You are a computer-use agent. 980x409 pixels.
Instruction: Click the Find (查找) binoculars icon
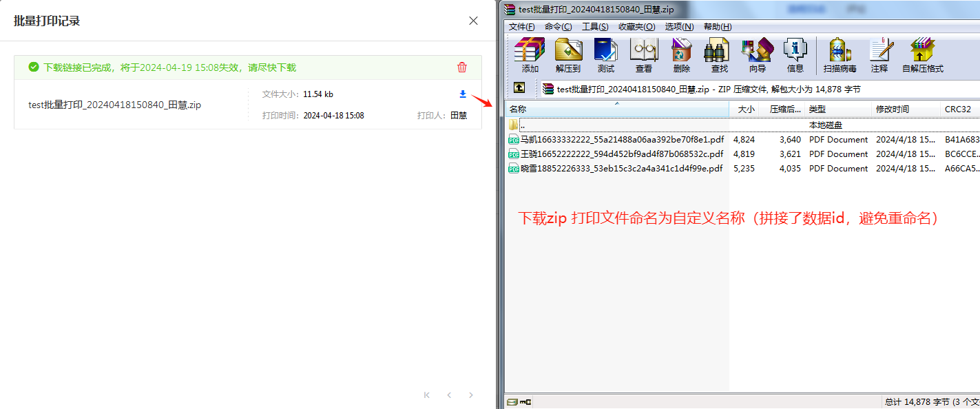coord(719,55)
